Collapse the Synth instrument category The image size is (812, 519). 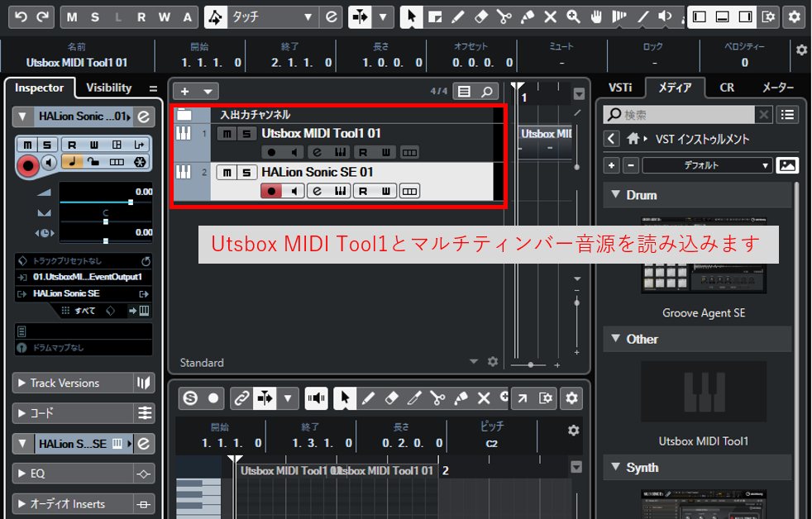(x=616, y=467)
